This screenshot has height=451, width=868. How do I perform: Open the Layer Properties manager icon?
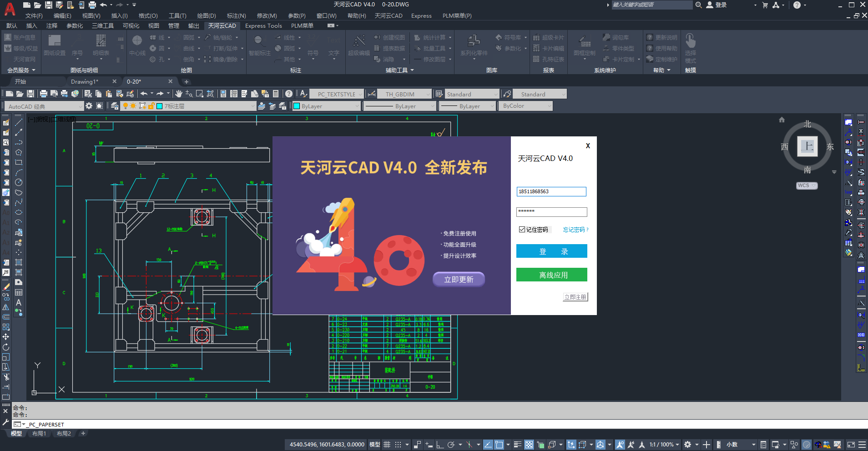pyautogui.click(x=115, y=106)
